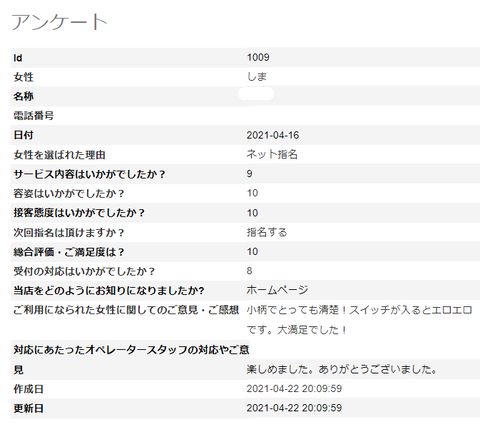Click the comment starting 小柄でとっても清楚

coord(359,310)
